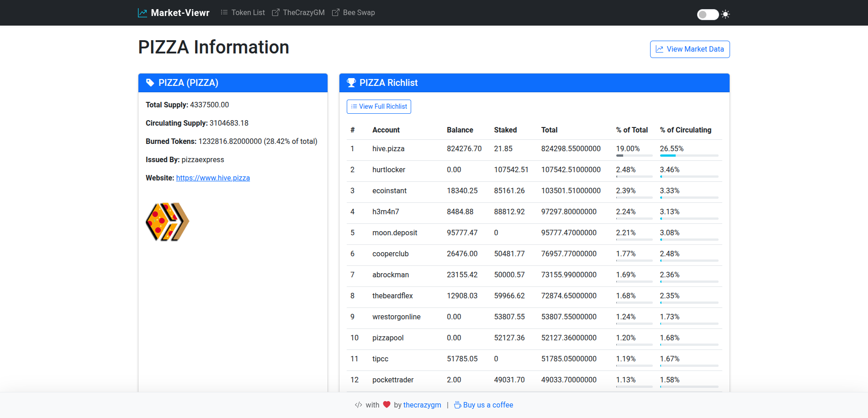Click the % of Circulating column header
Screen dimensions: 868x418
tap(685, 130)
